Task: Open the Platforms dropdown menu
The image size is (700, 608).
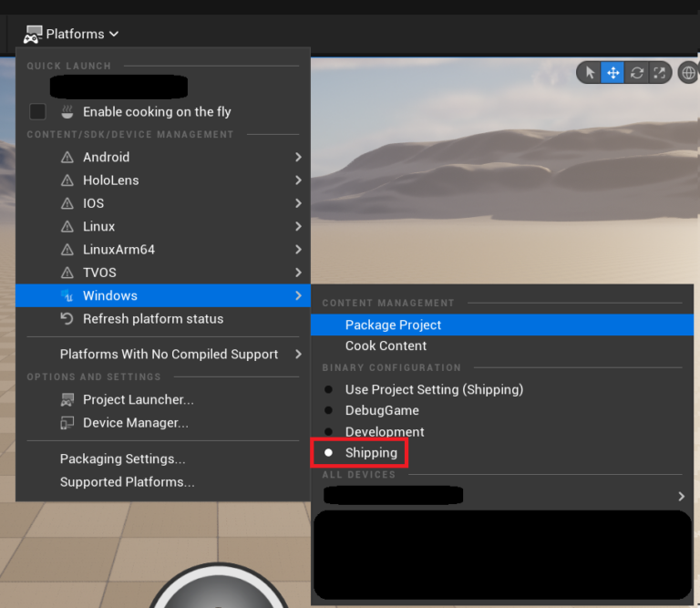Action: tap(71, 34)
